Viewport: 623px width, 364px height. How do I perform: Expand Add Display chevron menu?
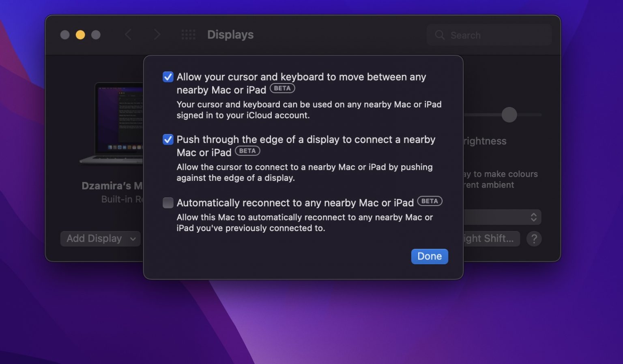click(x=133, y=239)
